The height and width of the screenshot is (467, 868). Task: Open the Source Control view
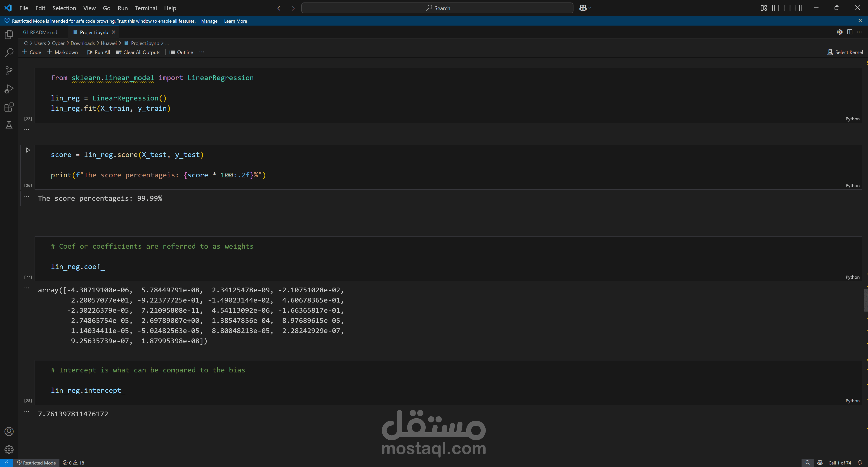pos(9,71)
